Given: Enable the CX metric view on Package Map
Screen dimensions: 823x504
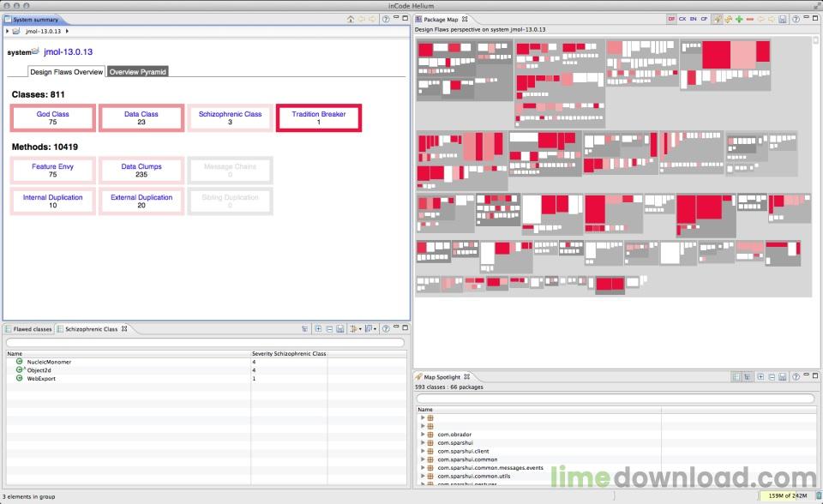Looking at the screenshot, I should pos(683,17).
